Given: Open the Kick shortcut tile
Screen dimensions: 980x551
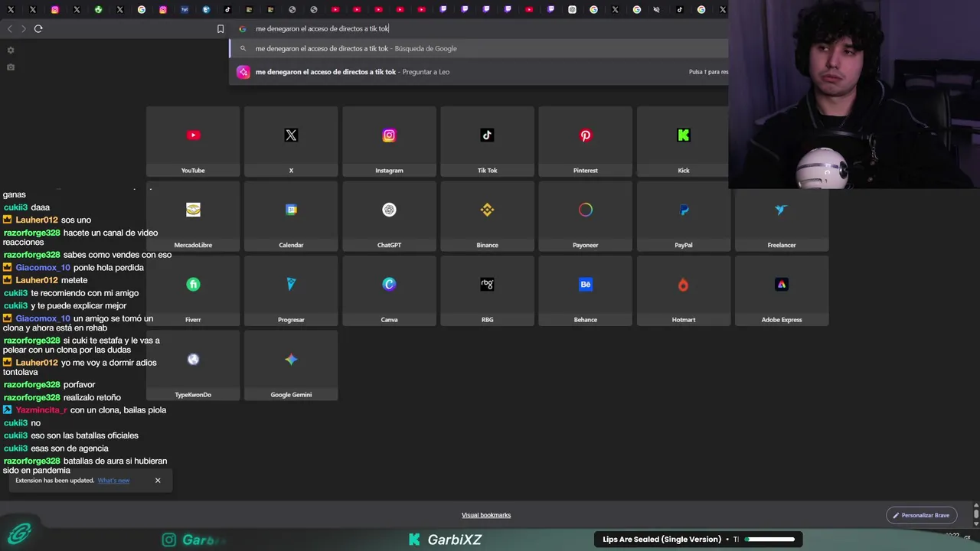Looking at the screenshot, I should (x=683, y=142).
